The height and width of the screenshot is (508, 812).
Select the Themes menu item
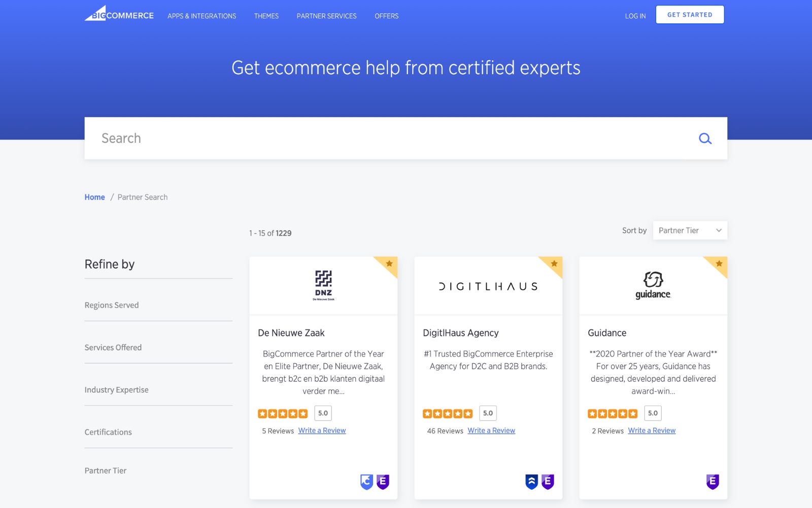[x=266, y=16]
